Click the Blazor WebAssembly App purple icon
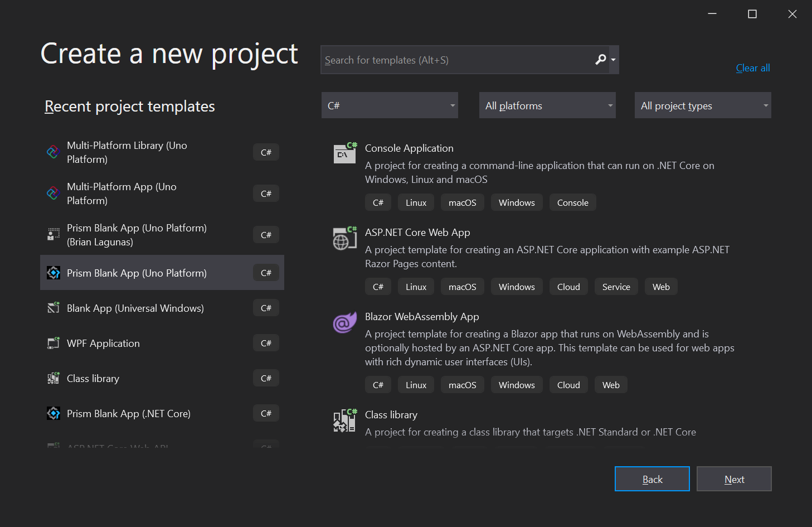The height and width of the screenshot is (527, 812). click(345, 322)
